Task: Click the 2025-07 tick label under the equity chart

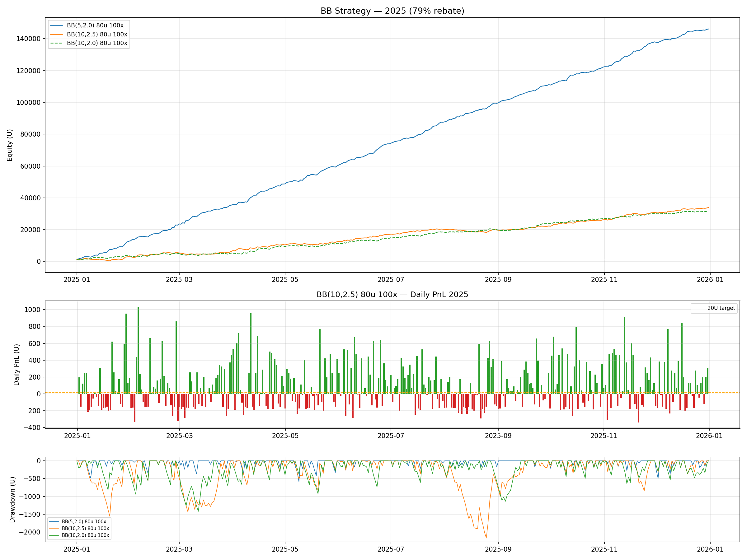Action: [390, 279]
